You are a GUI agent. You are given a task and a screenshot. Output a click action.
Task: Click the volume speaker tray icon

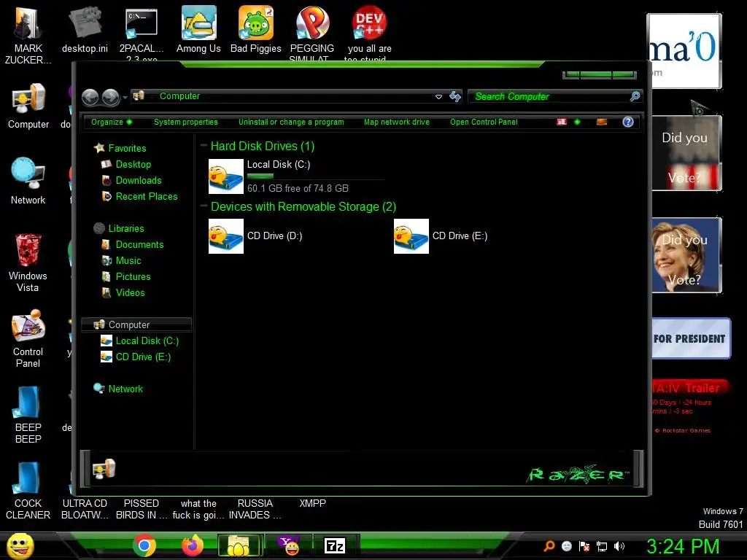(x=619, y=546)
